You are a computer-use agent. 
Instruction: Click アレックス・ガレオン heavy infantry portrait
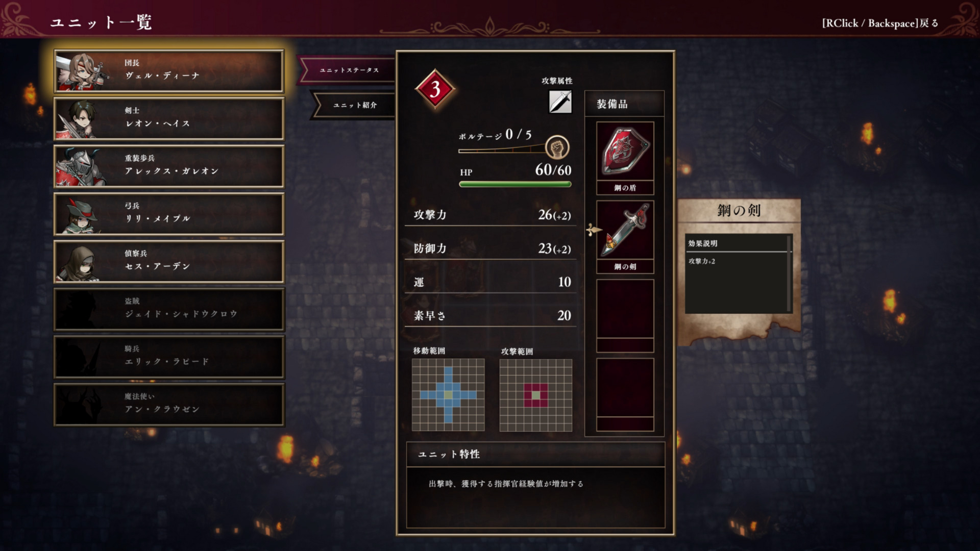coord(81,167)
